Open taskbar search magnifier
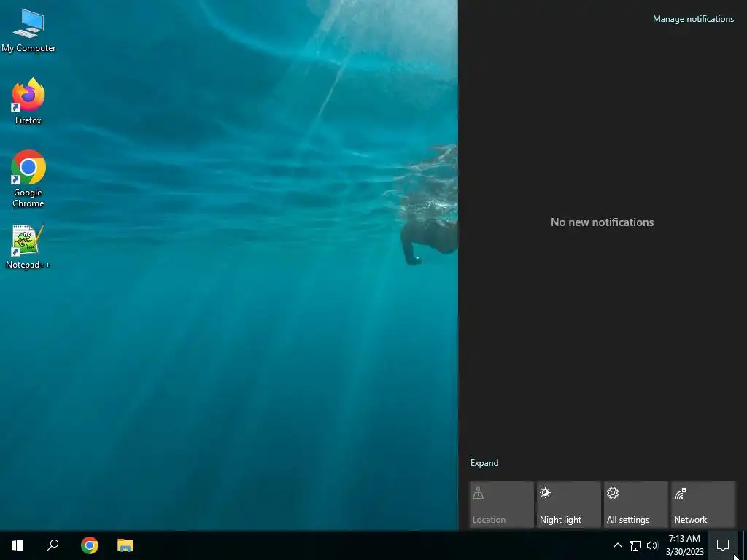Viewport: 747px width, 560px height. [53, 545]
